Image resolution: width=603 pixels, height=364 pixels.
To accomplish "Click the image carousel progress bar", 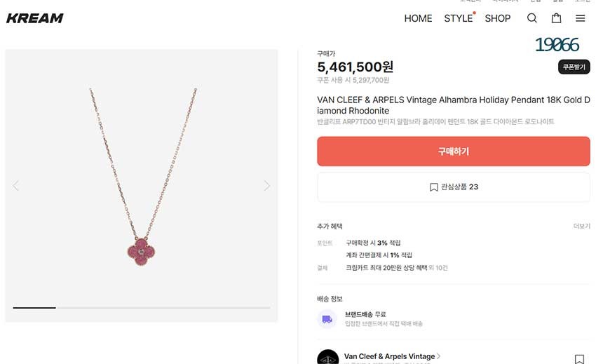I will (141, 307).
